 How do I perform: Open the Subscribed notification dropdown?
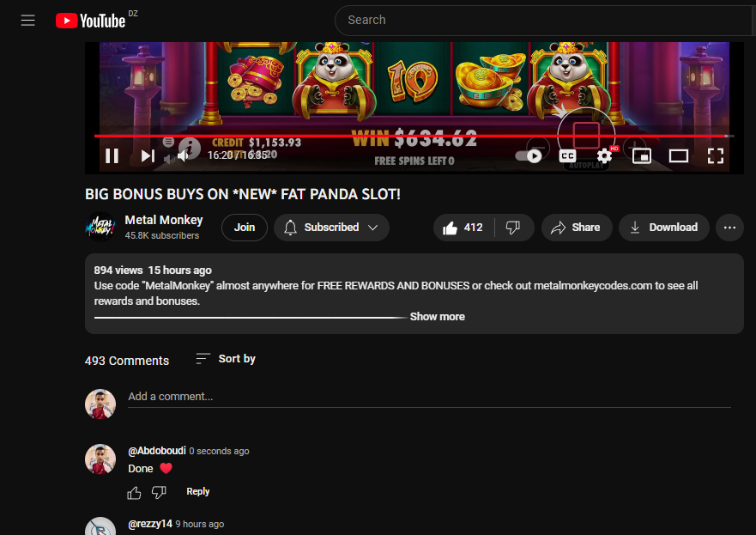point(331,228)
